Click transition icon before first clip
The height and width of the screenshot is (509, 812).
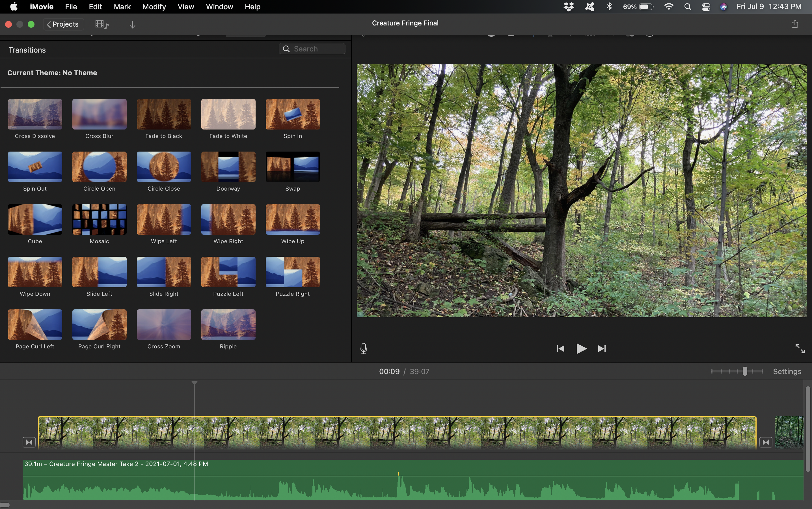coord(29,442)
